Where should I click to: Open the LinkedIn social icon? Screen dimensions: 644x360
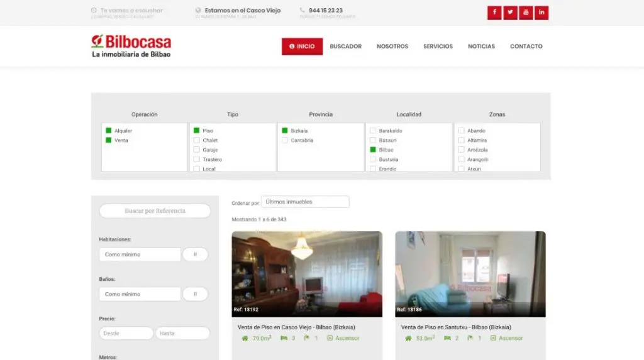click(x=541, y=13)
